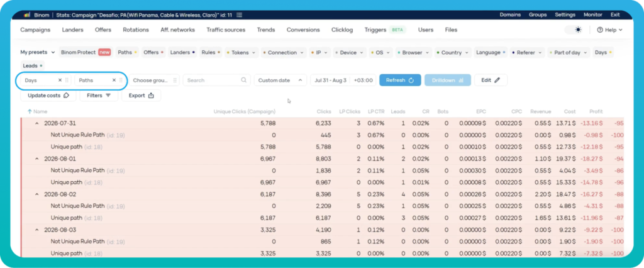Expand the IP preset dropdown
The height and width of the screenshot is (268, 644).
pos(320,52)
